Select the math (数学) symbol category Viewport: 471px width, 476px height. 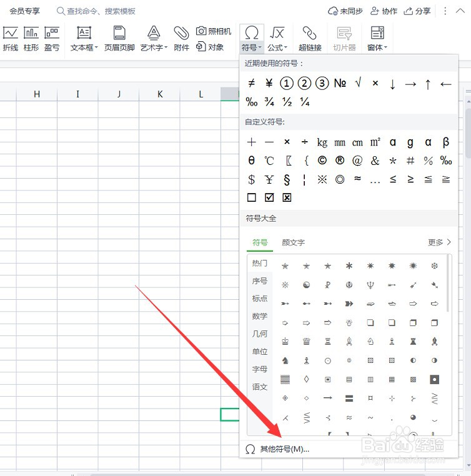260,316
